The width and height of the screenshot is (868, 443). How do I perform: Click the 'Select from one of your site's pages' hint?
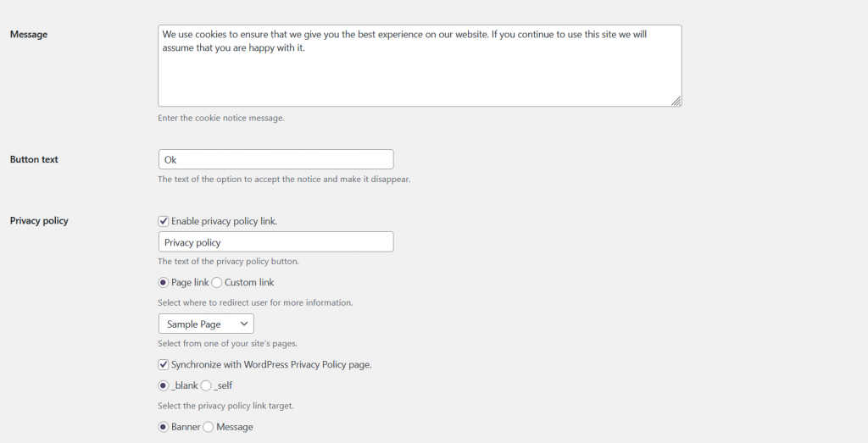point(227,343)
